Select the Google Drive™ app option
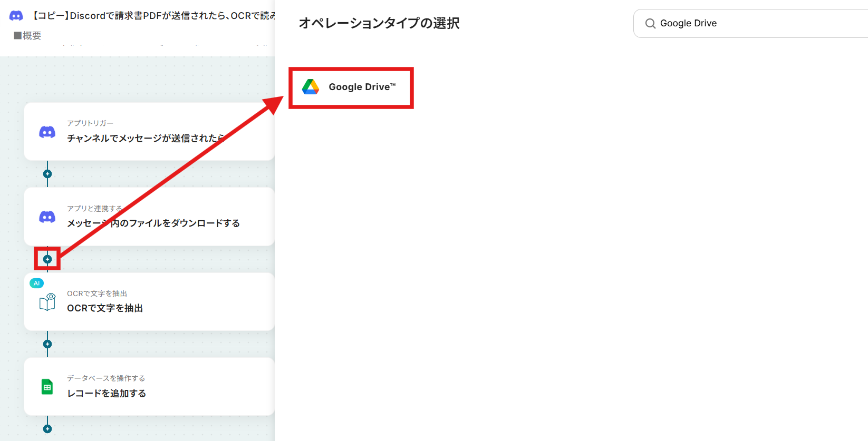 (351, 87)
